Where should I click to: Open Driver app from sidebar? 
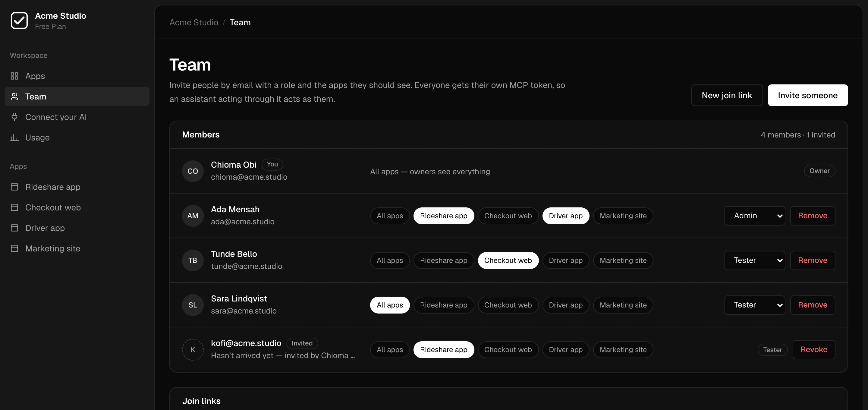click(77, 228)
